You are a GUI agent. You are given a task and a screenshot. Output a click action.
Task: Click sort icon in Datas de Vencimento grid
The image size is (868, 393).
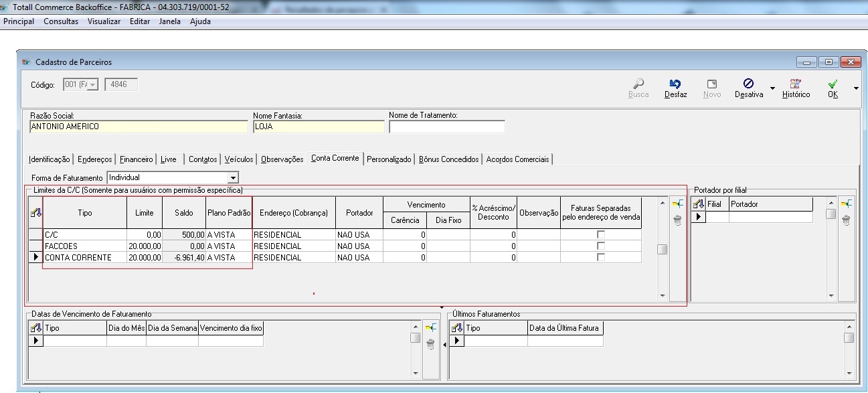[x=36, y=328]
